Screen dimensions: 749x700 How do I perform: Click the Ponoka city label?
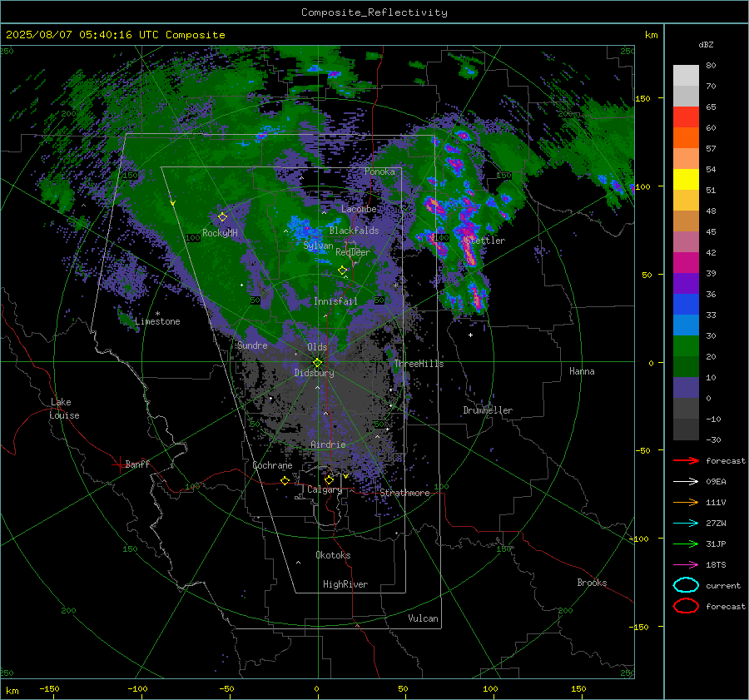point(379,171)
